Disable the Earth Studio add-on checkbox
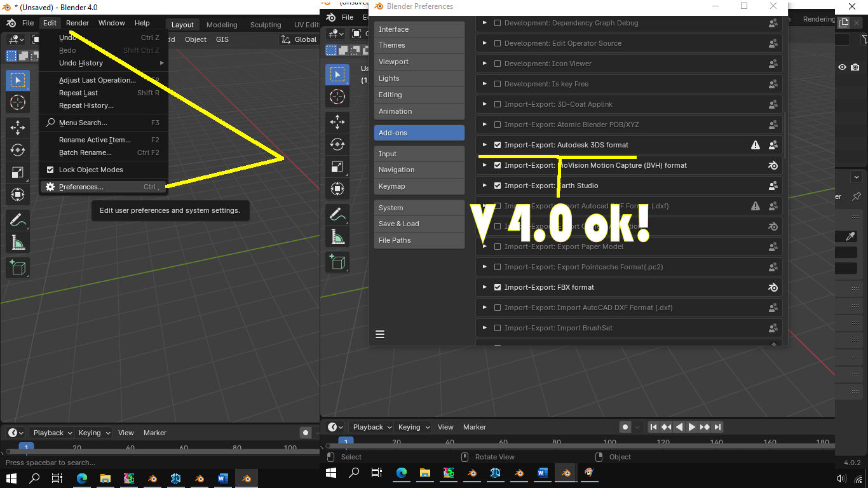This screenshot has height=488, width=868. [498, 186]
